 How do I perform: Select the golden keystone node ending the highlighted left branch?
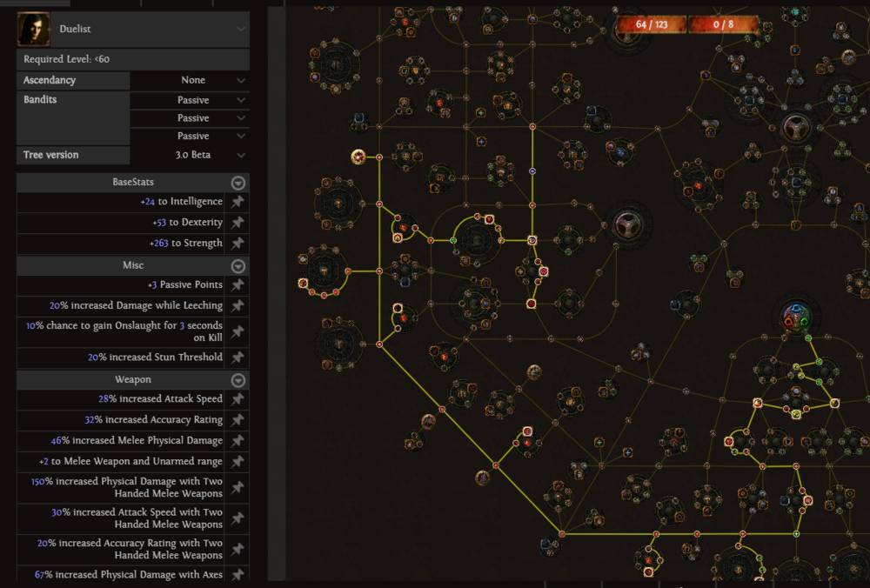pos(358,157)
